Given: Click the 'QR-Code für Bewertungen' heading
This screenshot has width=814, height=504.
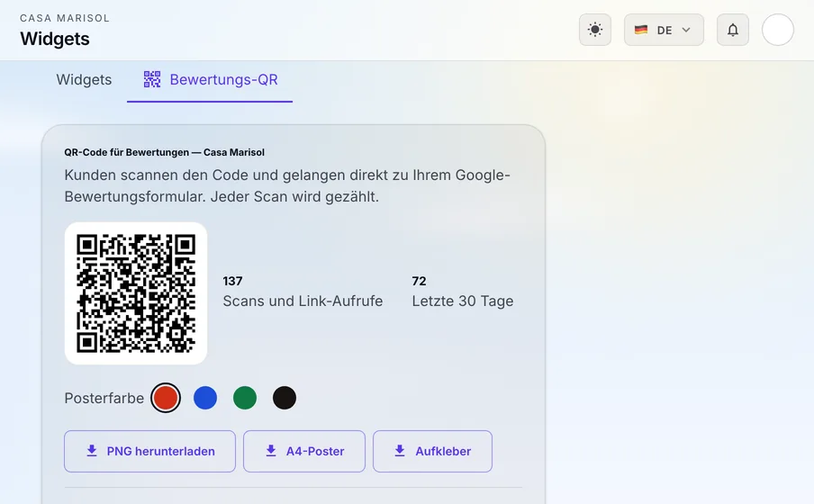Looking at the screenshot, I should pos(165,153).
